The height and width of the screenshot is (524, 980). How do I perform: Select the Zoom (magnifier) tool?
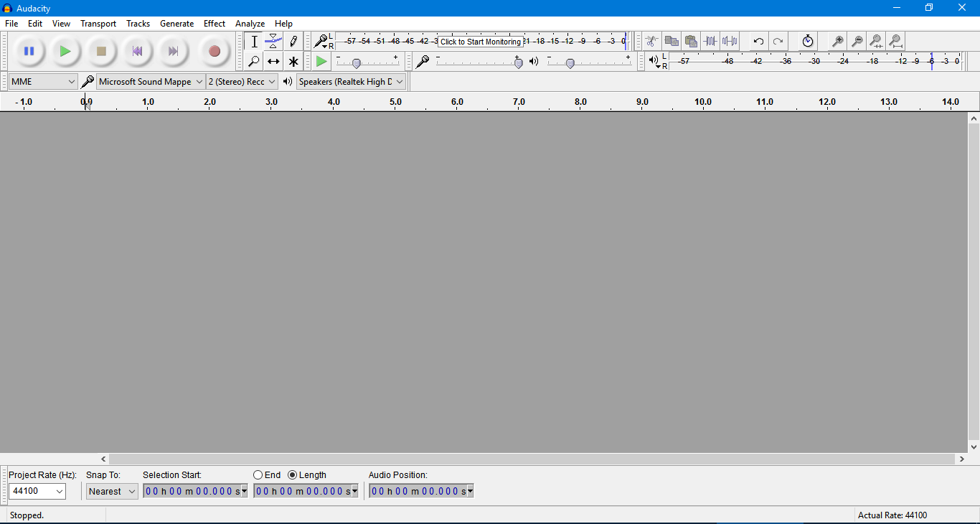tap(254, 61)
